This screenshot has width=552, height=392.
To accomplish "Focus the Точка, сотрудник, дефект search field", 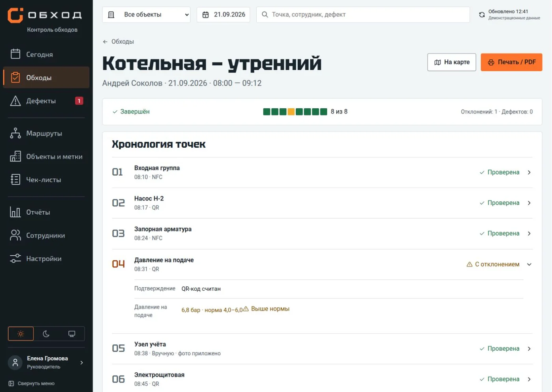I will tap(363, 15).
